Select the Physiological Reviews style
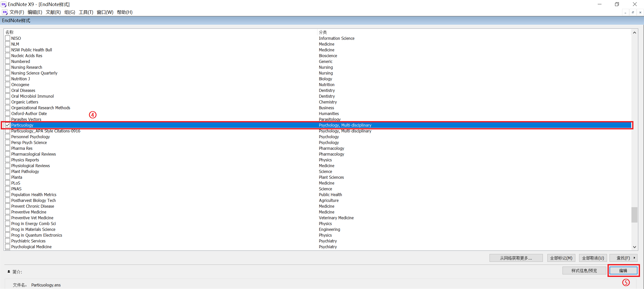Image resolution: width=644 pixels, height=289 pixels. [30, 166]
